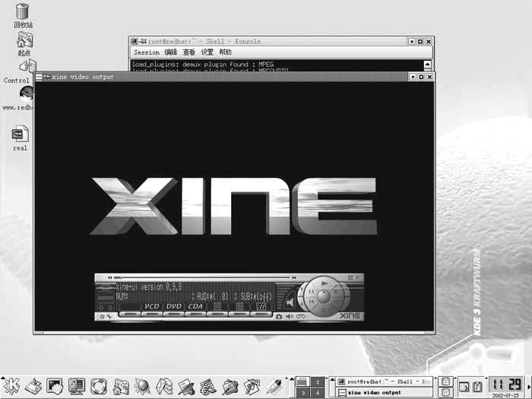532x399 pixels.
Task: Switch to virtual desktop 4 in pager
Action: 319,392
